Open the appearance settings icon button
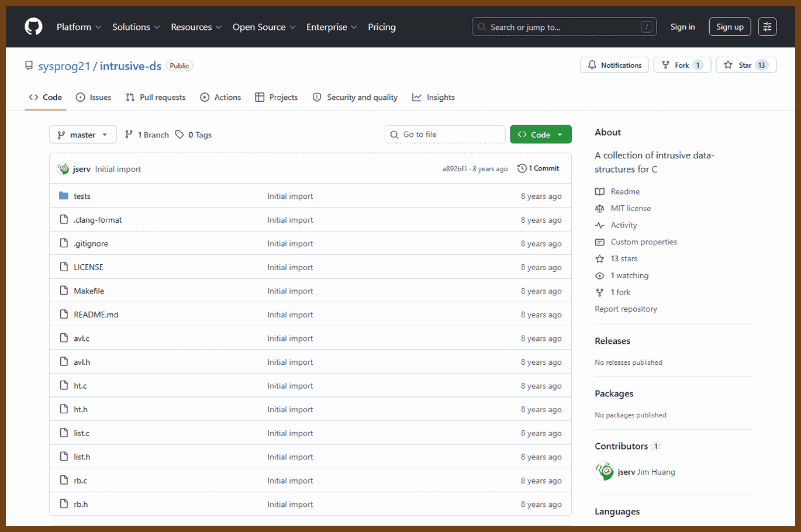The height and width of the screenshot is (532, 801). coord(767,27)
